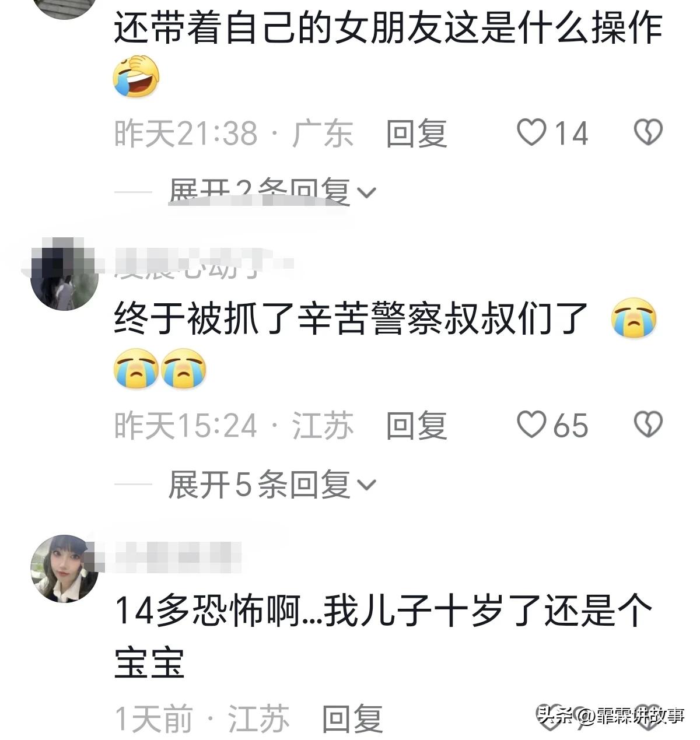This screenshot has height=740, width=700.
Task: Click chevron beside 展开5条回复
Action: [367, 485]
